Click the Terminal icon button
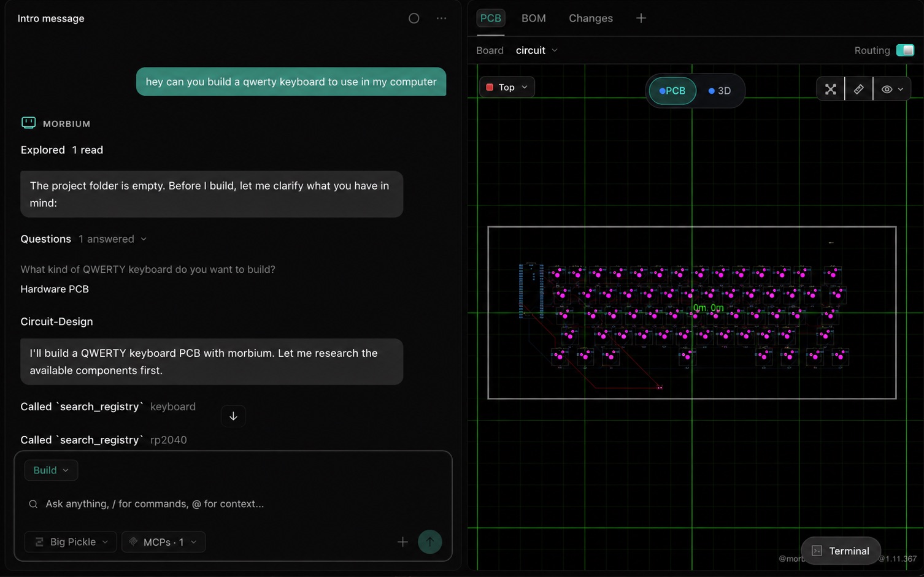Image resolution: width=924 pixels, height=577 pixels. point(841,551)
